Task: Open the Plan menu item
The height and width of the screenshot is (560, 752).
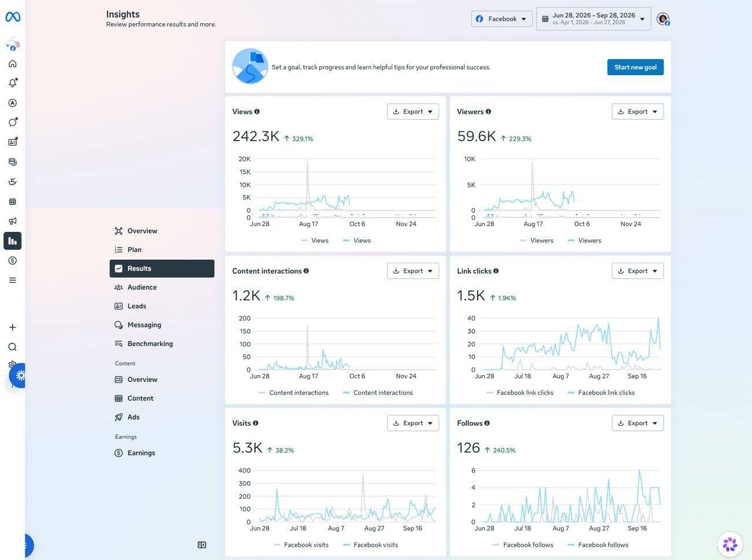Action: coord(162,250)
